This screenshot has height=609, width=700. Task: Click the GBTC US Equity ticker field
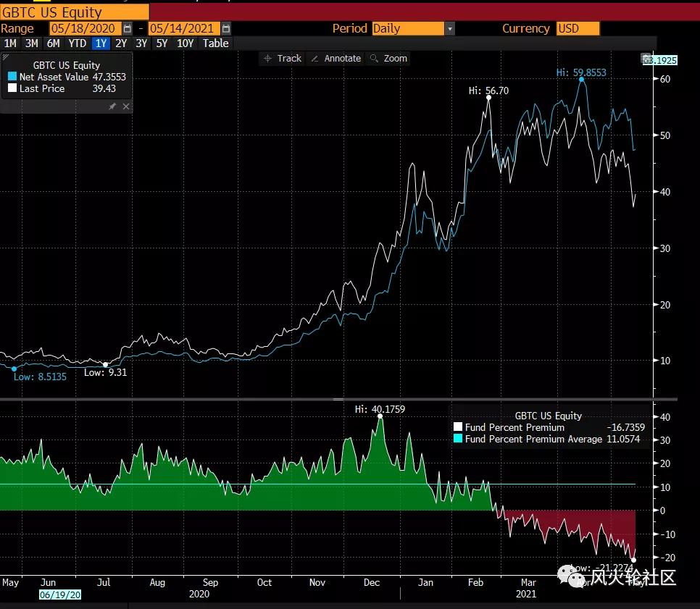click(75, 12)
